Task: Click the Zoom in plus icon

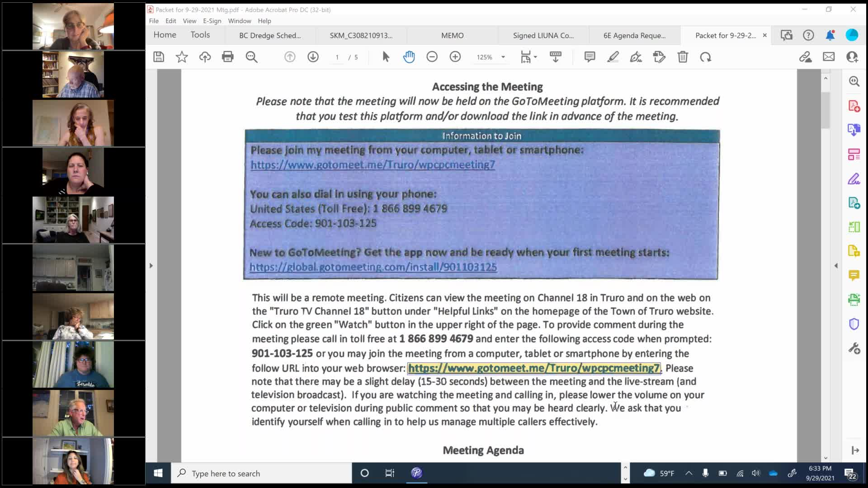Action: 455,57
